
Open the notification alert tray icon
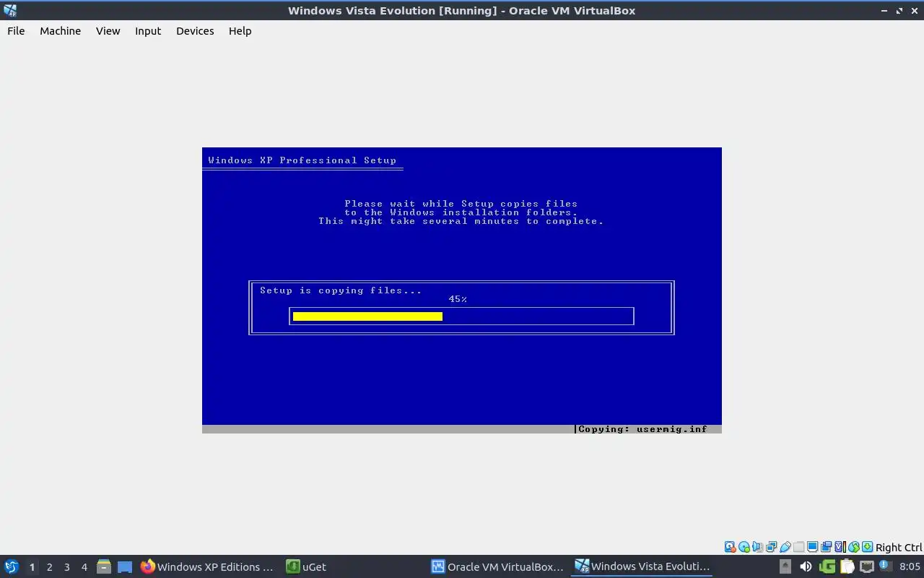coord(886,566)
